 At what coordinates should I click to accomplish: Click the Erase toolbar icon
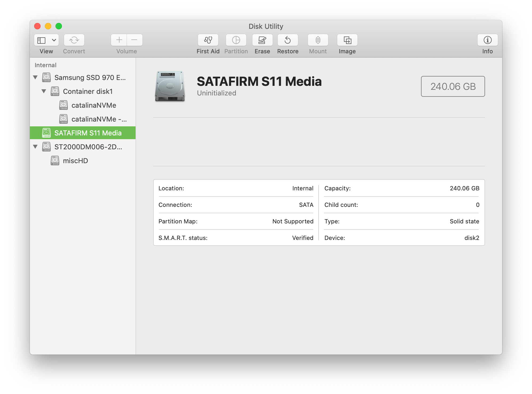[262, 40]
